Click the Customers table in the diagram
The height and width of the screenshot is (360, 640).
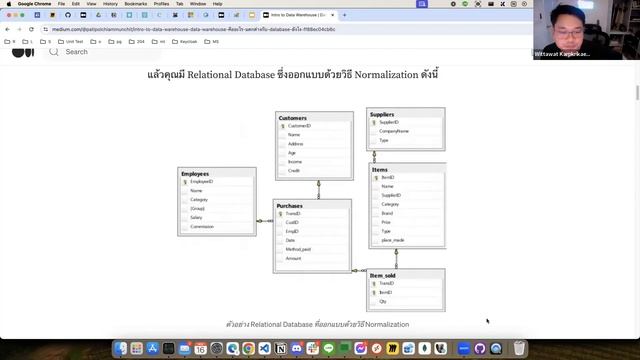(314, 146)
